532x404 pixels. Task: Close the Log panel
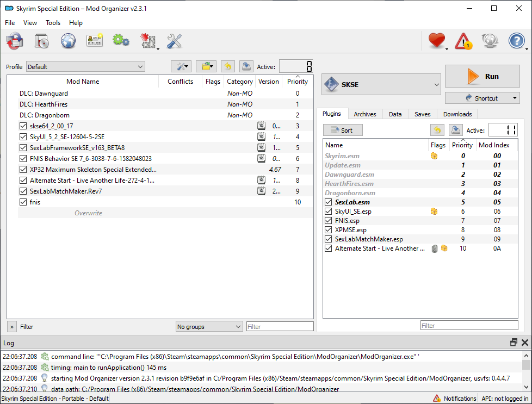point(525,343)
